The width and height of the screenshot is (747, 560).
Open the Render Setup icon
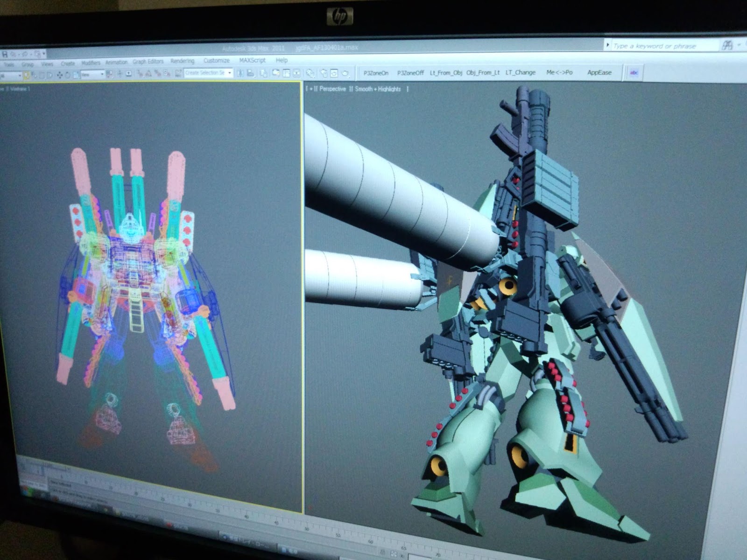323,73
